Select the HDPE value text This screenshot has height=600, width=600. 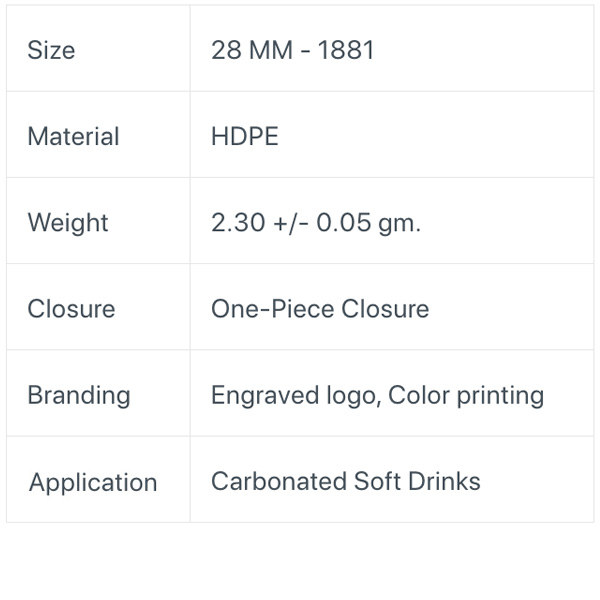[245, 137]
